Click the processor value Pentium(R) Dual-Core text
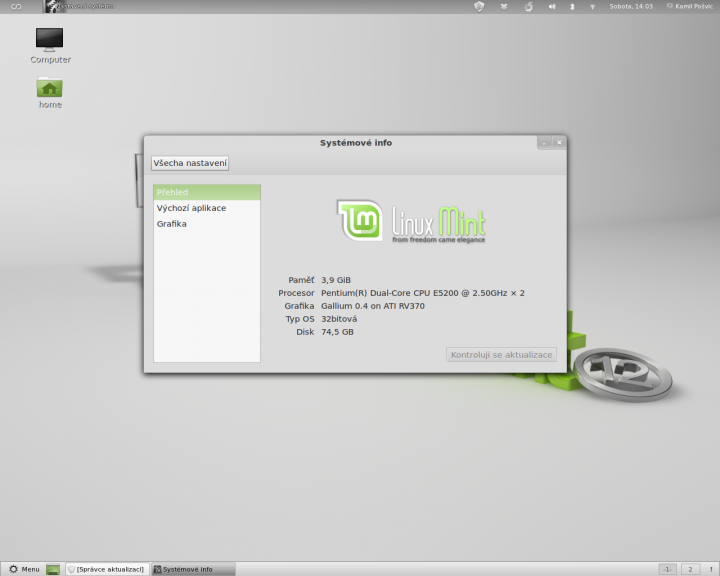The width and height of the screenshot is (720, 576). click(x=422, y=293)
